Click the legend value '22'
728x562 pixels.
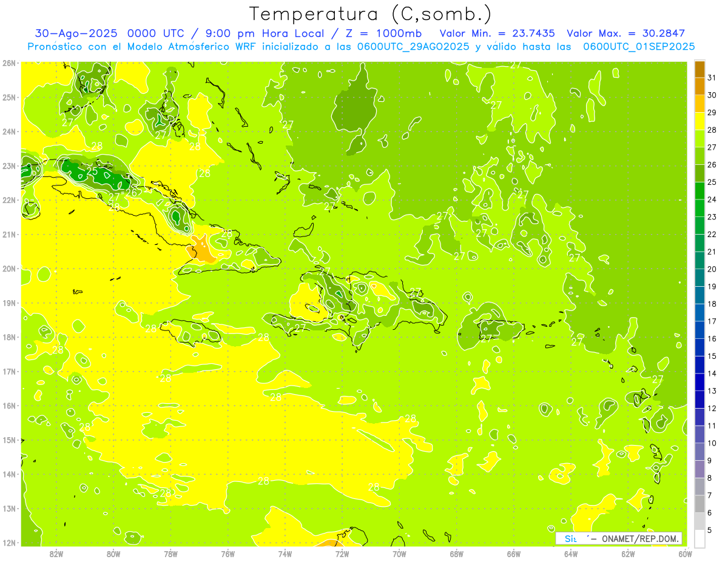[712, 235]
